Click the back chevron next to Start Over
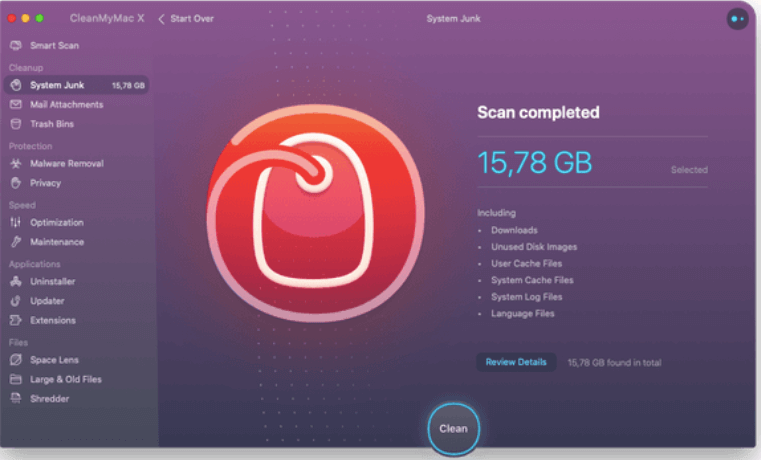761x460 pixels. coord(162,19)
